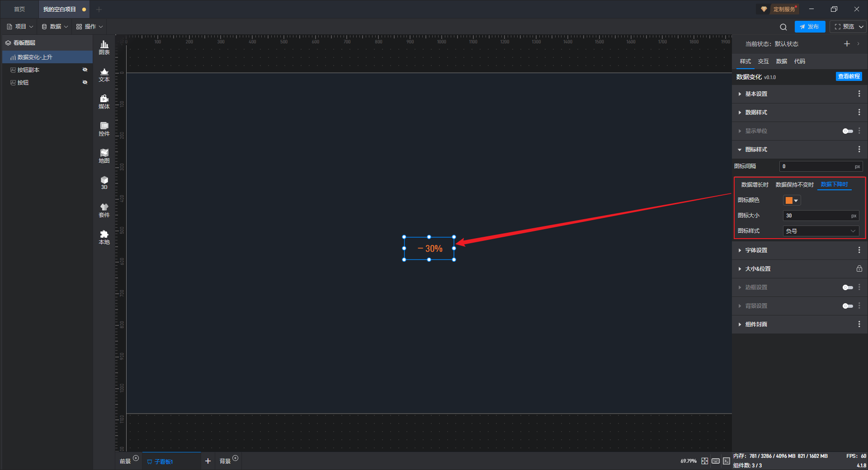868x470 pixels.
Task: Click the 发布 publish button
Action: pos(810,27)
